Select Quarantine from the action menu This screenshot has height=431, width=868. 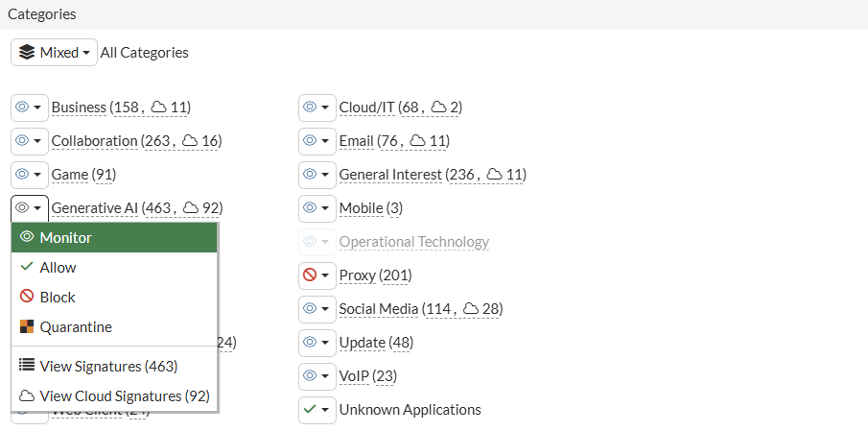[x=76, y=327]
